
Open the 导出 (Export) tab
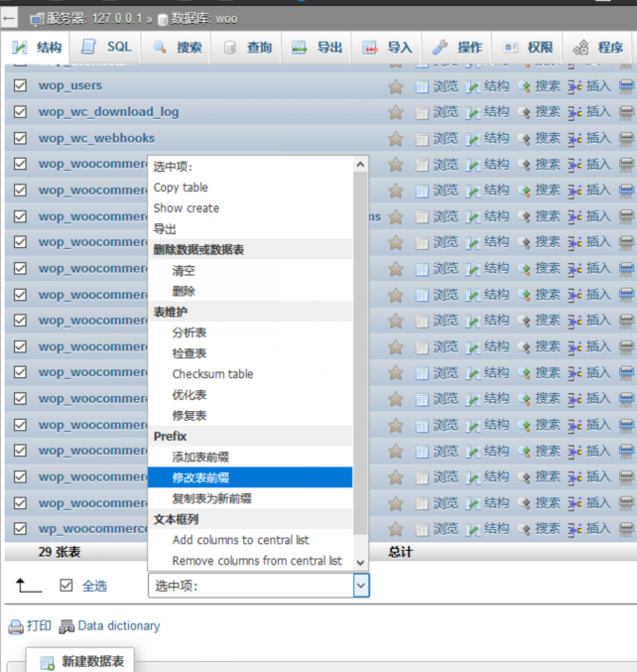click(318, 47)
